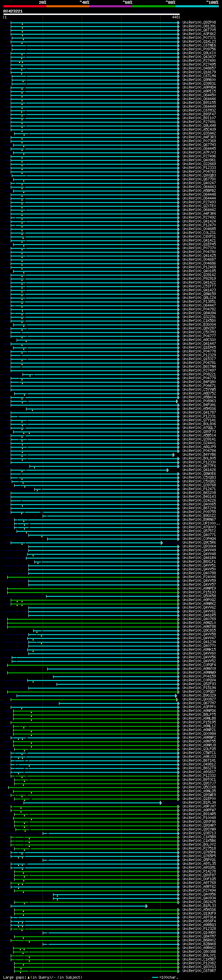222x980 pixels.
Task: Open hit UniRef100_C6TNE6
Action: tap(199, 45)
